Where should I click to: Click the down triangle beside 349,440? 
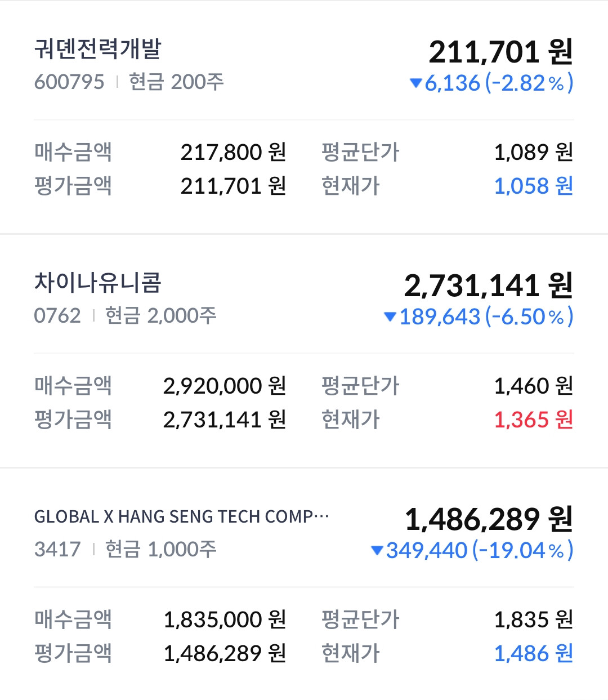377,551
